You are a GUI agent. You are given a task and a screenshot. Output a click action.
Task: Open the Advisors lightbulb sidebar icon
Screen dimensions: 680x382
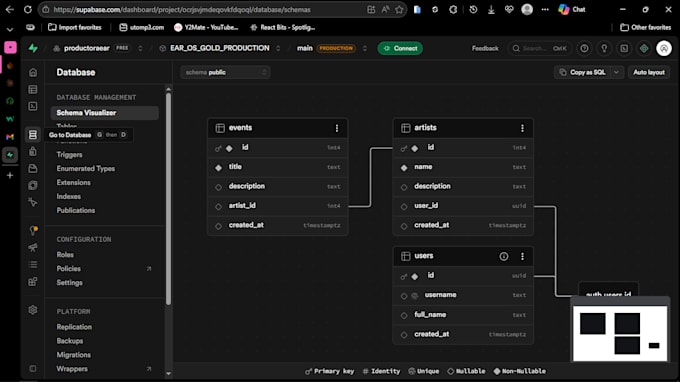(33, 230)
